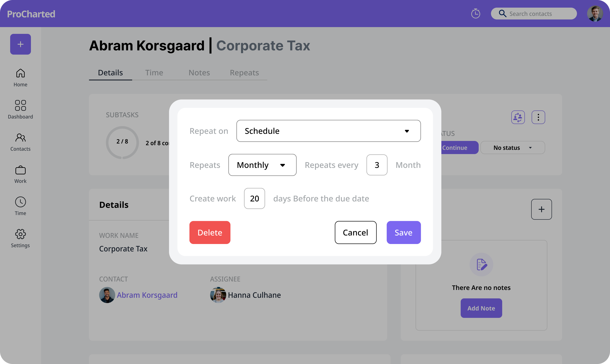Switch to the Repeats tab
Screen dimensions: 610x364
244,72
